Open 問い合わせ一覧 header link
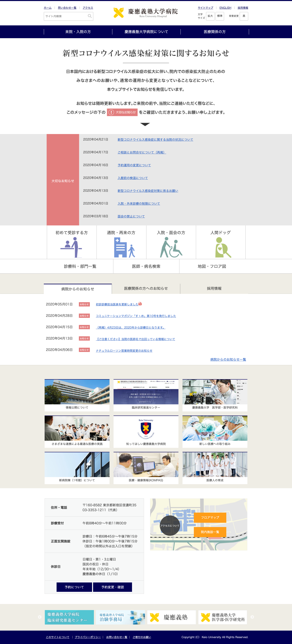The width and height of the screenshot is (292, 644). click(x=67, y=8)
